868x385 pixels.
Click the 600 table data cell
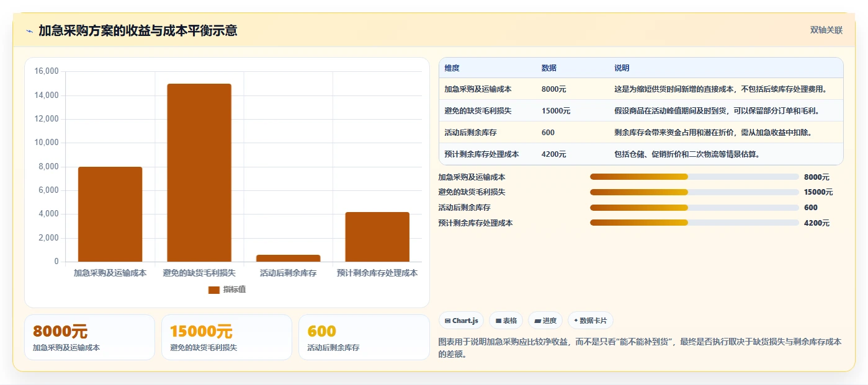point(548,133)
